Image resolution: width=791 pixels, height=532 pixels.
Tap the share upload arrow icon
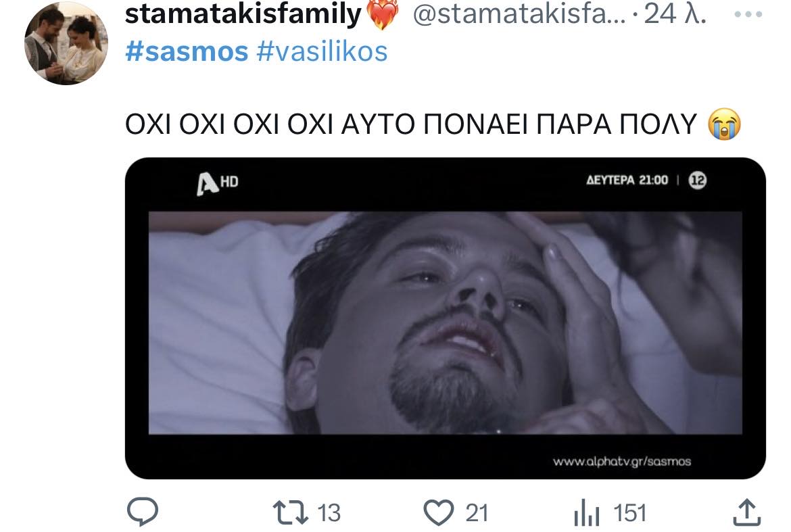click(744, 512)
